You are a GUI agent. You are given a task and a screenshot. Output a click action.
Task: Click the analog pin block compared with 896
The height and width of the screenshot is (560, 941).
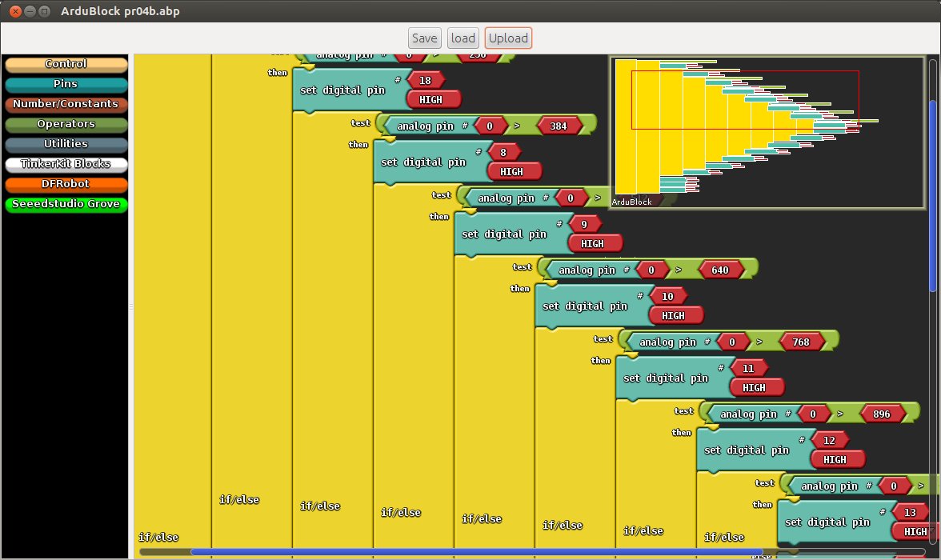748,414
